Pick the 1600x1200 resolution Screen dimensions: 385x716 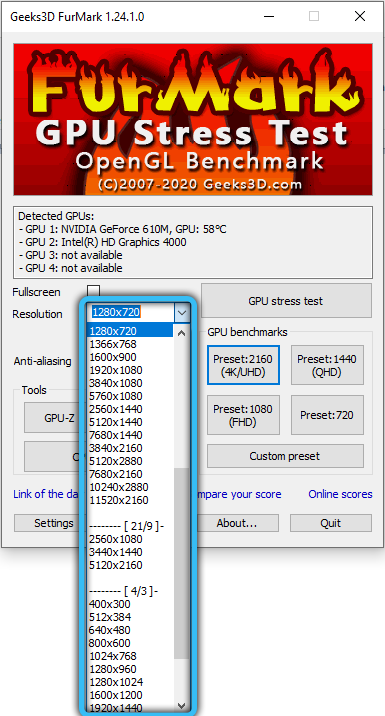[130, 695]
